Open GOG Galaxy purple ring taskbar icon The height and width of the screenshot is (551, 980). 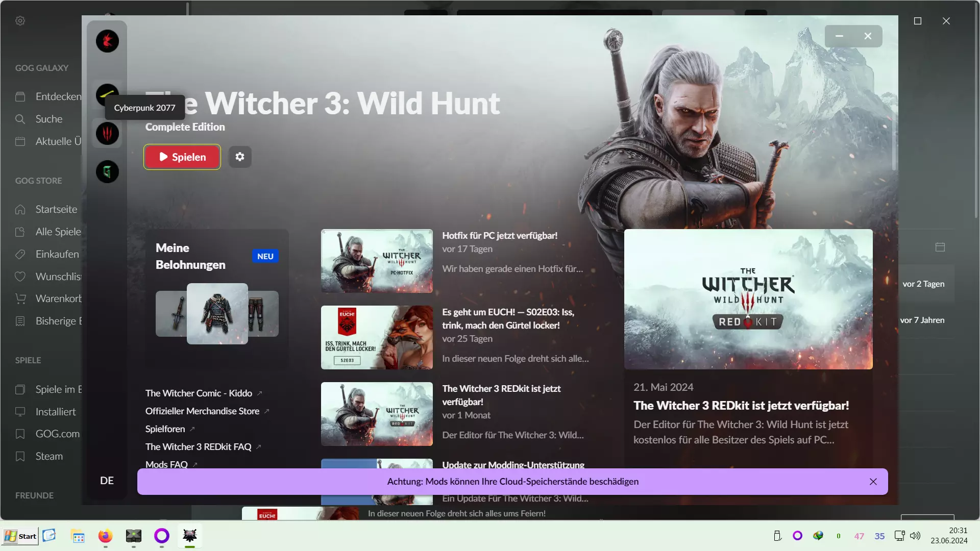click(162, 536)
